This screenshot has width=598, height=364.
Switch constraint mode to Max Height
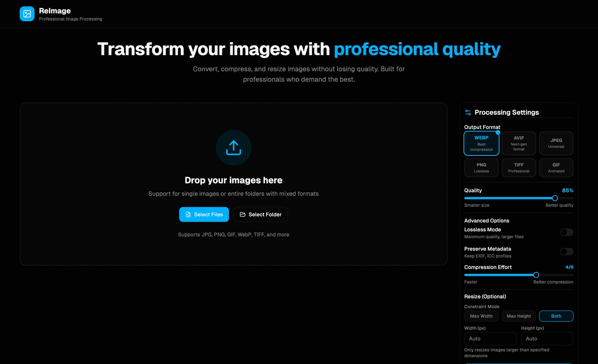coord(518,316)
